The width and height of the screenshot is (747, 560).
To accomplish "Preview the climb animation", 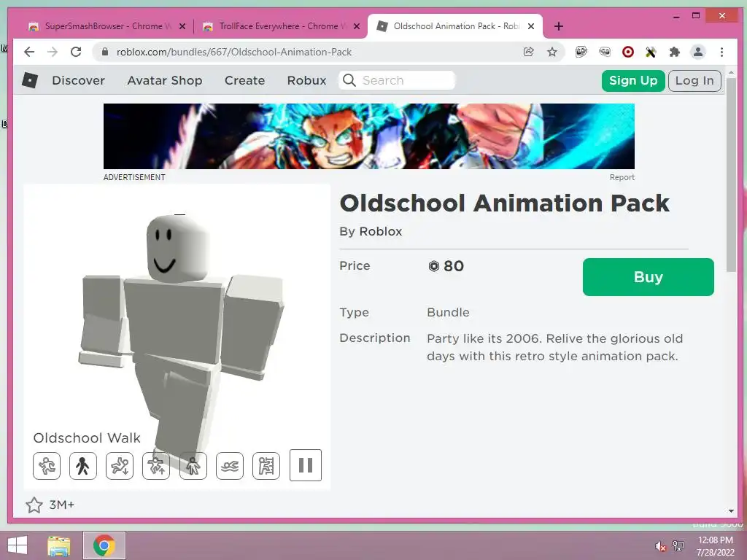I will point(266,465).
